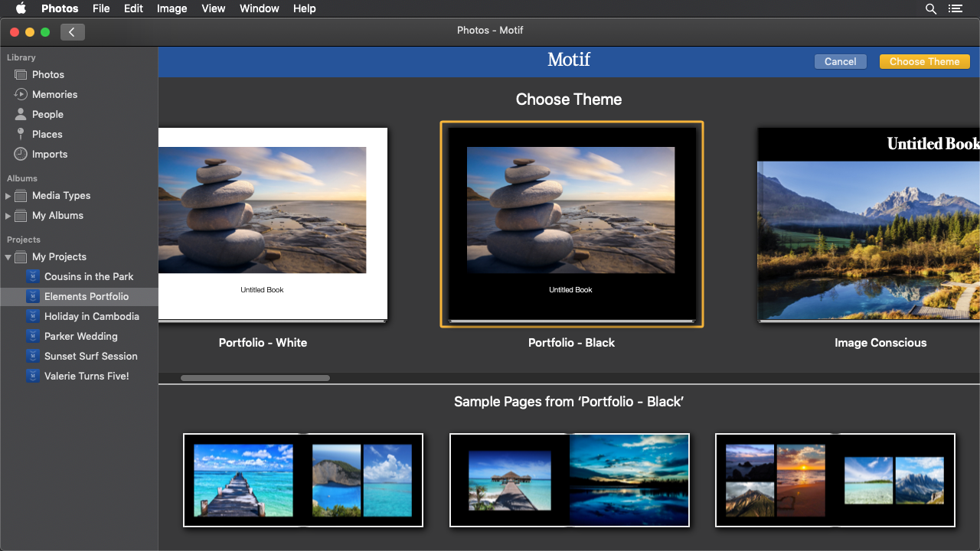Expand the My Albums disclosure triangle
Image resolution: width=980 pixels, height=551 pixels.
tap(8, 216)
